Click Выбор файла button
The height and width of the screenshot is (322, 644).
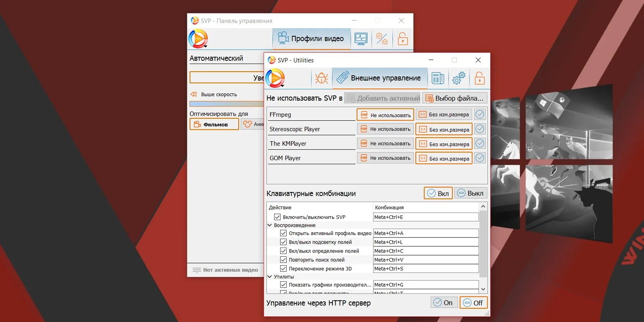pyautogui.click(x=455, y=98)
